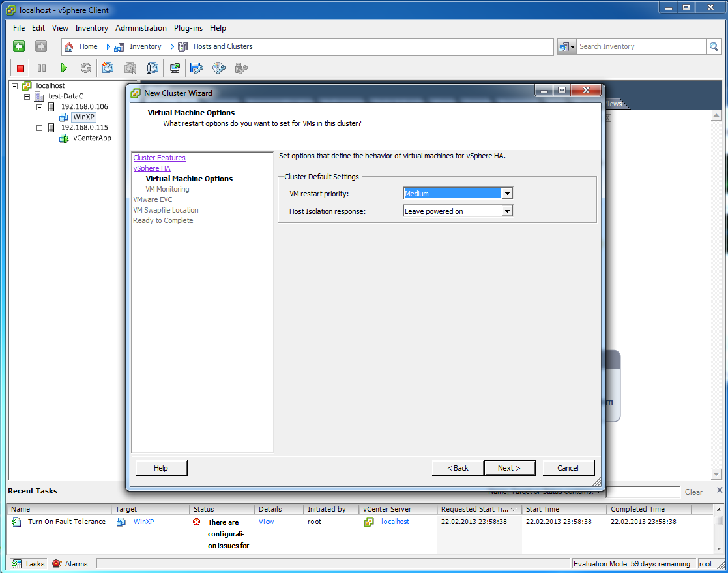This screenshot has height=573, width=728.
Task: Expand the Inventory breadcrumb arrow
Action: tap(172, 47)
